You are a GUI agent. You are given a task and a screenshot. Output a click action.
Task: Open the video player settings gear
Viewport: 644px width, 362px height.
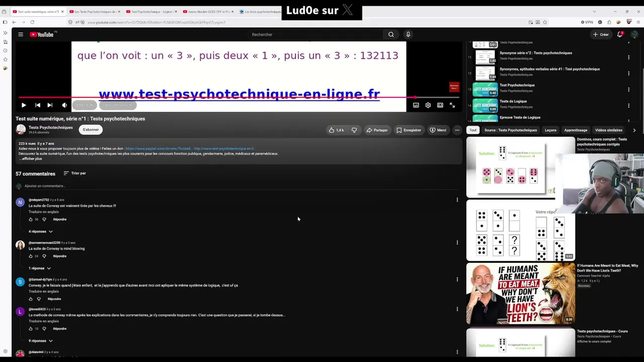428,105
